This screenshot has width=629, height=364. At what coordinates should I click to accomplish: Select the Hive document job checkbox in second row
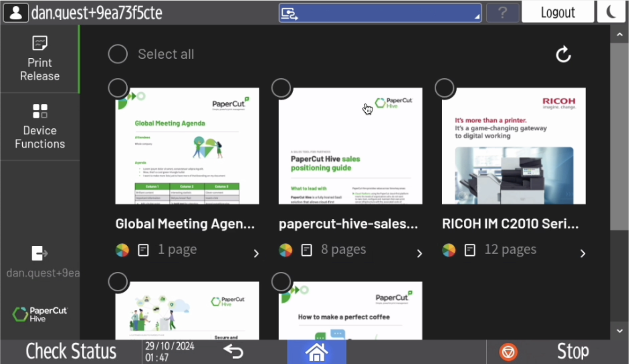click(118, 282)
